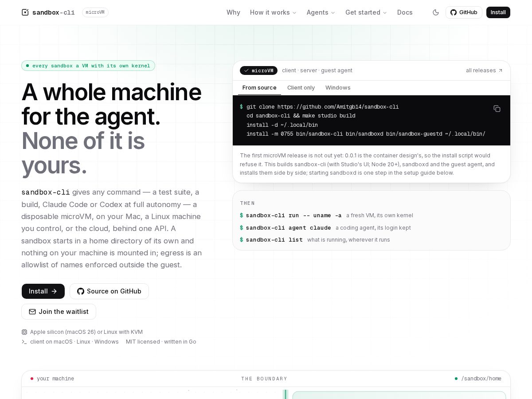The height and width of the screenshot is (399, 532).
Task: Expand the How it works dropdown
Action: point(273,12)
